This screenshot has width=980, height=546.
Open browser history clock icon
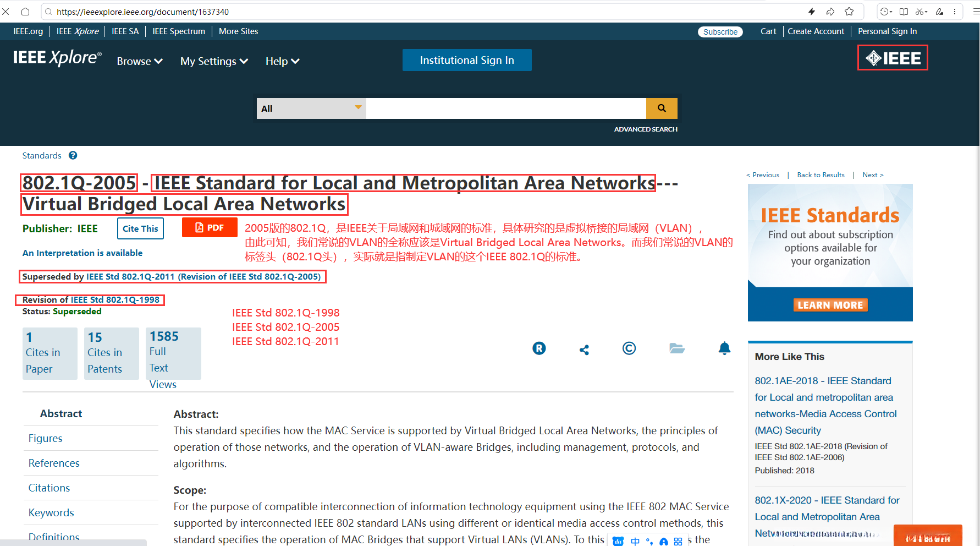[885, 12]
